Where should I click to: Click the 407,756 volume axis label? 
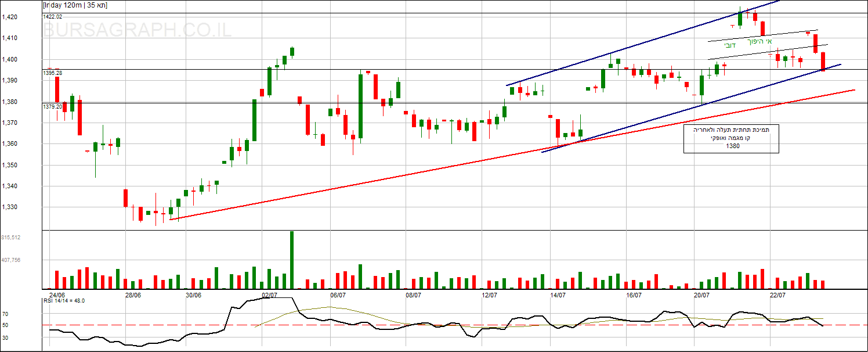point(11,260)
